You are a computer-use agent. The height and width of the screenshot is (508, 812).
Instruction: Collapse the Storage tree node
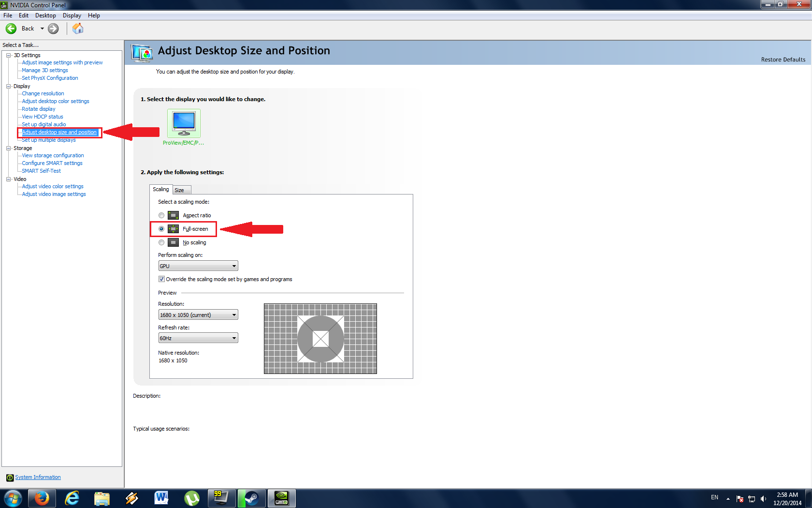[8, 148]
